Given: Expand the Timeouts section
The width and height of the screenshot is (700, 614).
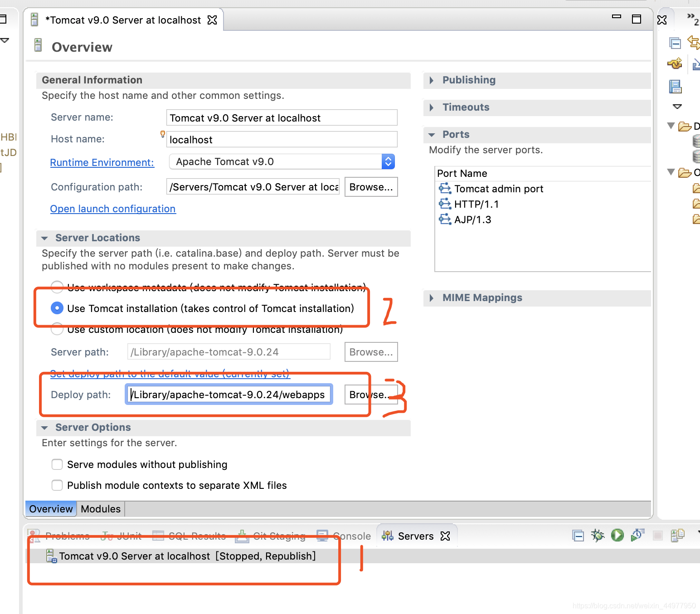Looking at the screenshot, I should 432,107.
